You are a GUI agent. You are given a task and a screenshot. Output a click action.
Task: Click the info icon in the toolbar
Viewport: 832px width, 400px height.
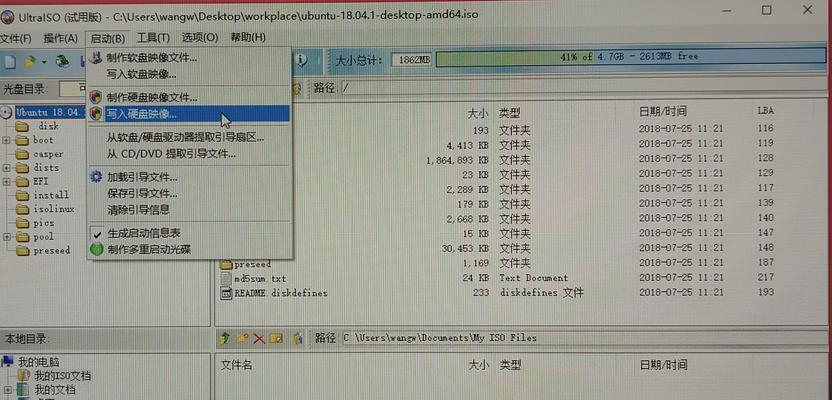301,60
